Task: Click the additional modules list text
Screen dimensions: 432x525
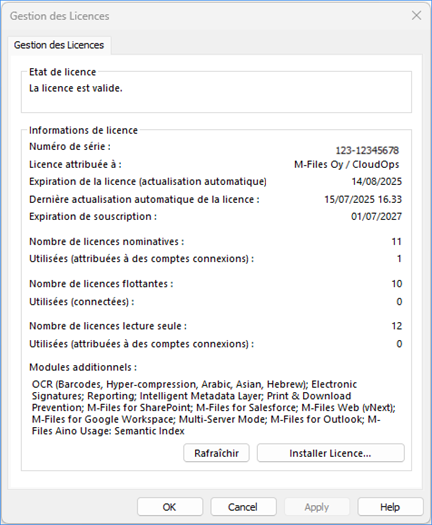Action: (214, 407)
